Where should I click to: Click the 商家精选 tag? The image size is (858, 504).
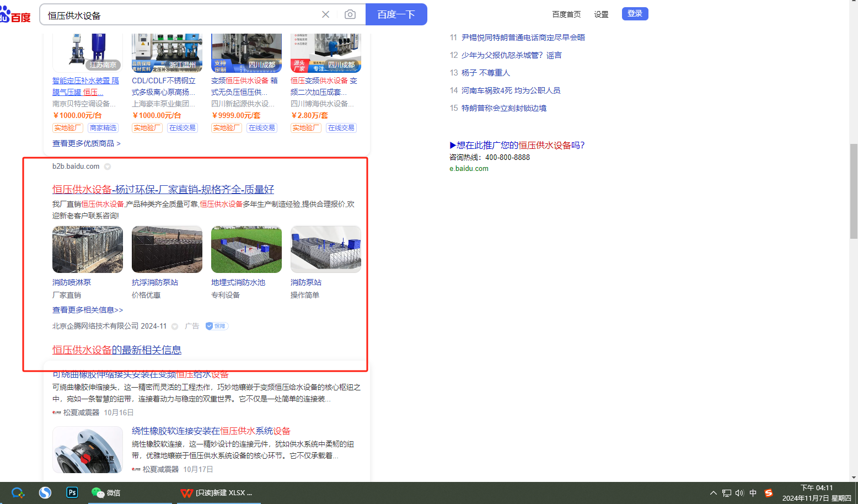103,128
